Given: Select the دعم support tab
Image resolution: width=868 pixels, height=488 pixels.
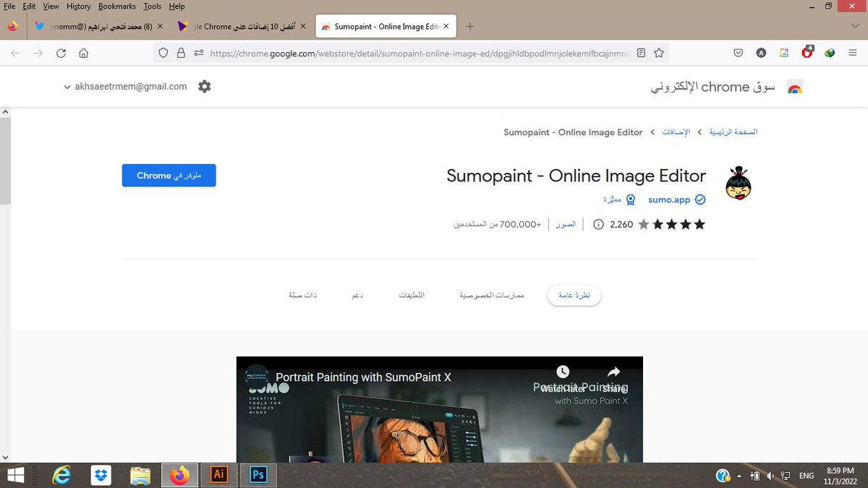Looking at the screenshot, I should pos(357,296).
